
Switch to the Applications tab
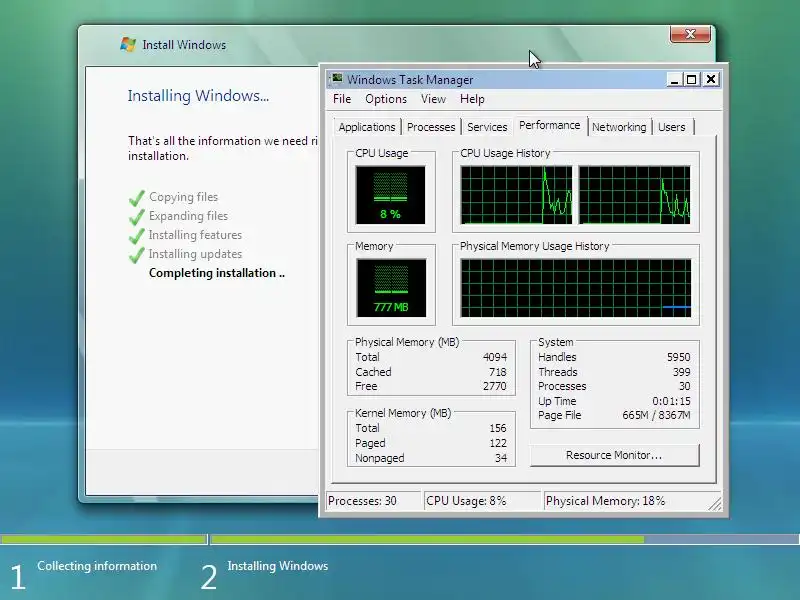click(x=367, y=127)
